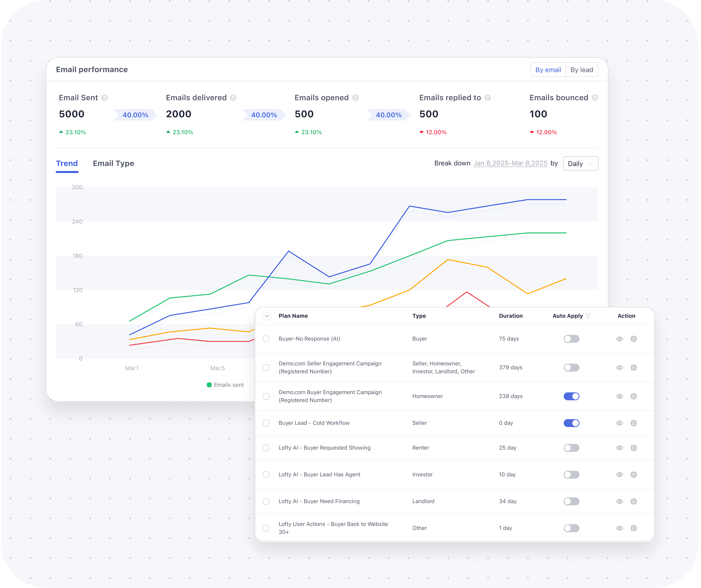Open the Daily breakdown dropdown
701x588 pixels.
(x=581, y=164)
